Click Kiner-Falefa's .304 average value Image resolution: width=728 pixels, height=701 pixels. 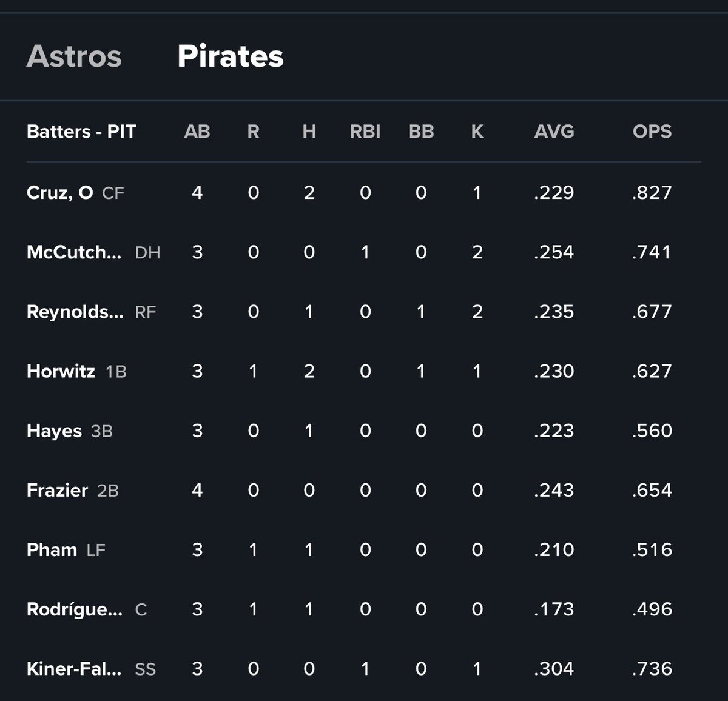coord(554,669)
